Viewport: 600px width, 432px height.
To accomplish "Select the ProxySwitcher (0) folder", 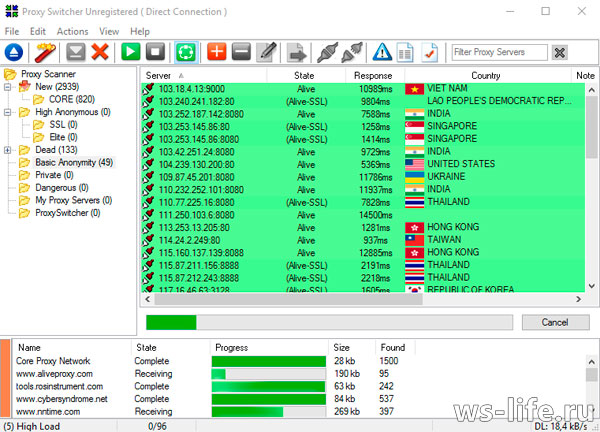I will pos(68,213).
